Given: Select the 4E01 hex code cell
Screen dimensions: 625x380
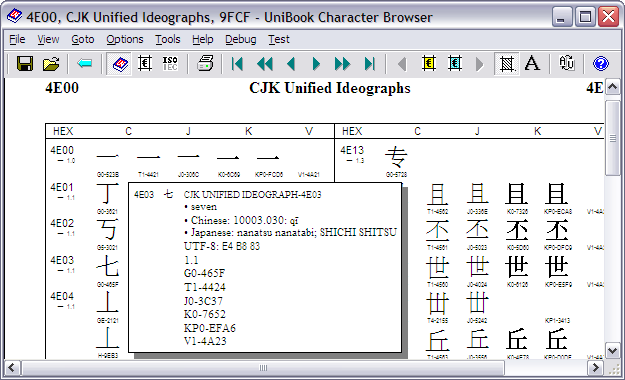Looking at the screenshot, I should (62, 187).
